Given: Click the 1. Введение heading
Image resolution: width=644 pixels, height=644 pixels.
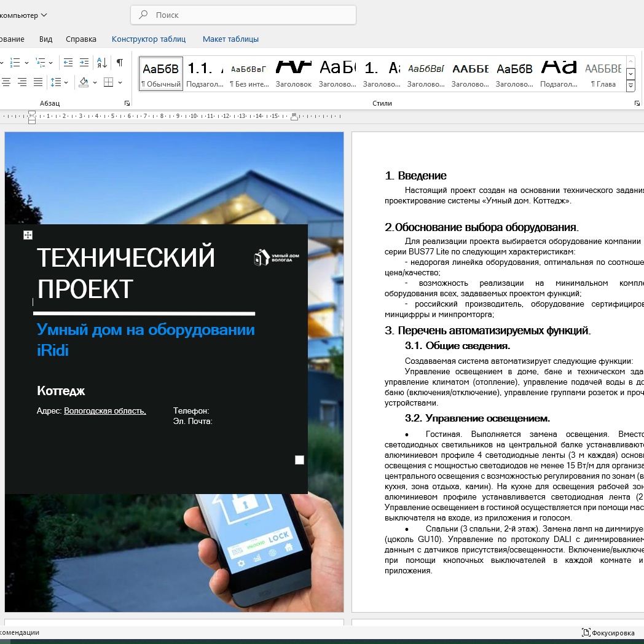Looking at the screenshot, I should (415, 176).
